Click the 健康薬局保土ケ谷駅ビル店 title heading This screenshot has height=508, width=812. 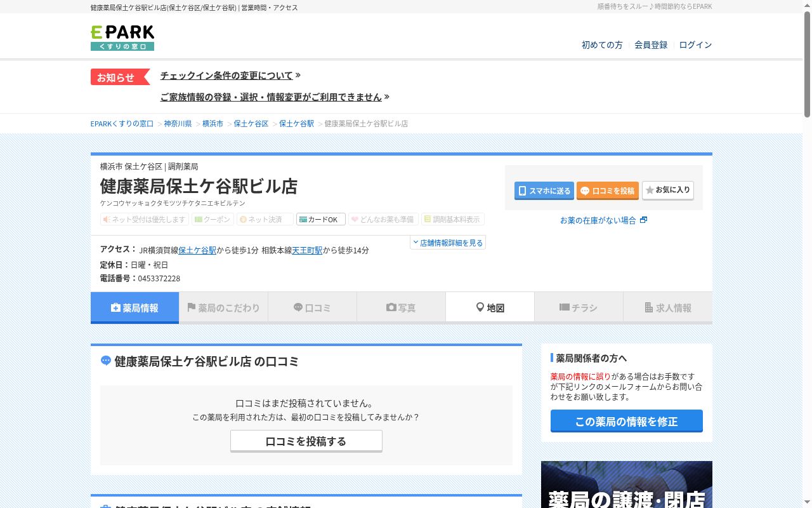click(x=199, y=186)
